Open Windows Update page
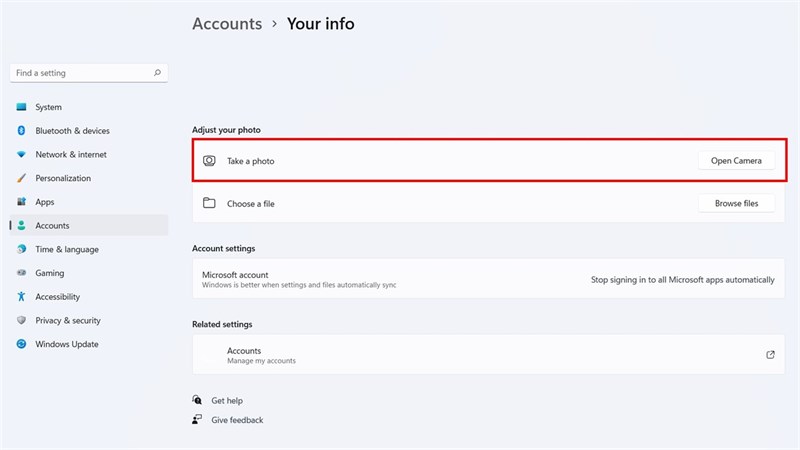800x450 pixels. [x=89, y=344]
